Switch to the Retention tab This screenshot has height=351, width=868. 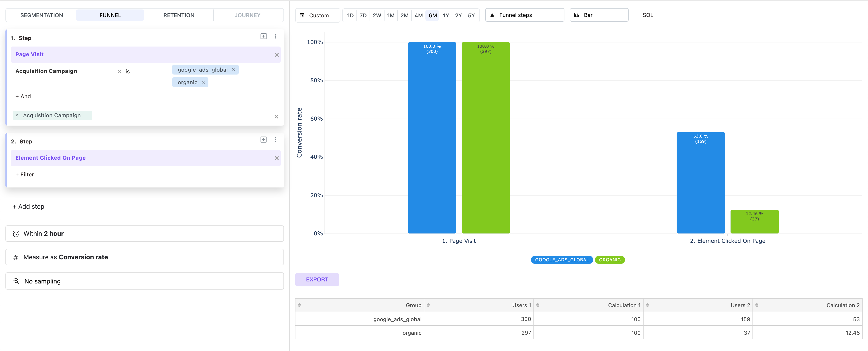[179, 15]
